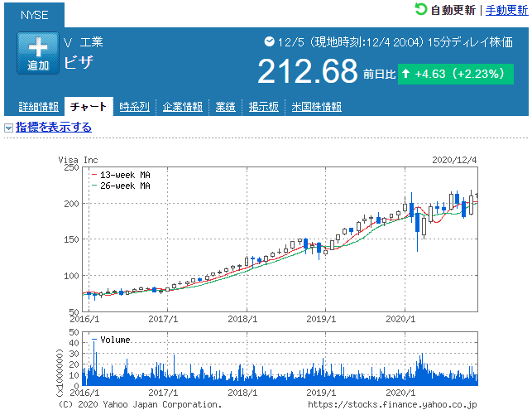This screenshot has width=532, height=415.
Task: Click the current price 212.68
Action: [308, 71]
